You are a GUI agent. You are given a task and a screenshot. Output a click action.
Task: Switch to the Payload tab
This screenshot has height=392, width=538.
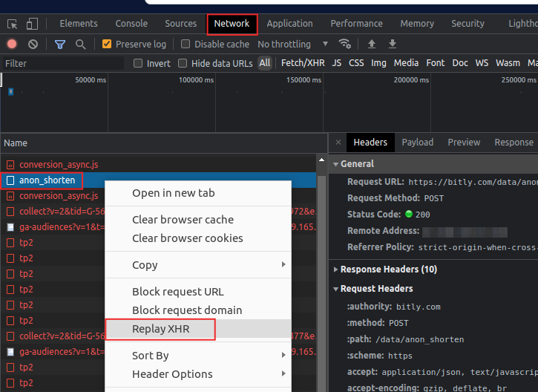pyautogui.click(x=417, y=143)
